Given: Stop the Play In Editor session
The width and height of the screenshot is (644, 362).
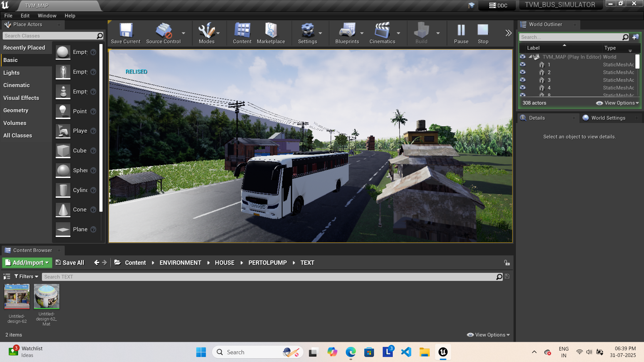Looking at the screenshot, I should pyautogui.click(x=483, y=33).
